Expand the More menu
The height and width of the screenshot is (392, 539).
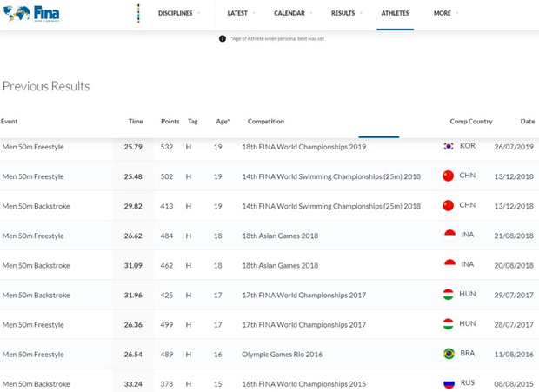[x=446, y=13]
